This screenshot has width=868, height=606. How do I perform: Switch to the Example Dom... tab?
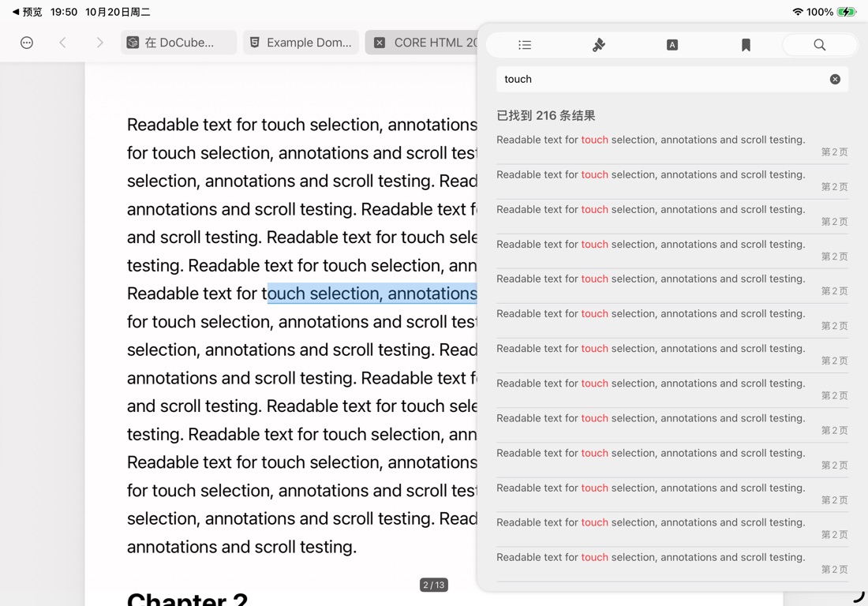tap(301, 43)
